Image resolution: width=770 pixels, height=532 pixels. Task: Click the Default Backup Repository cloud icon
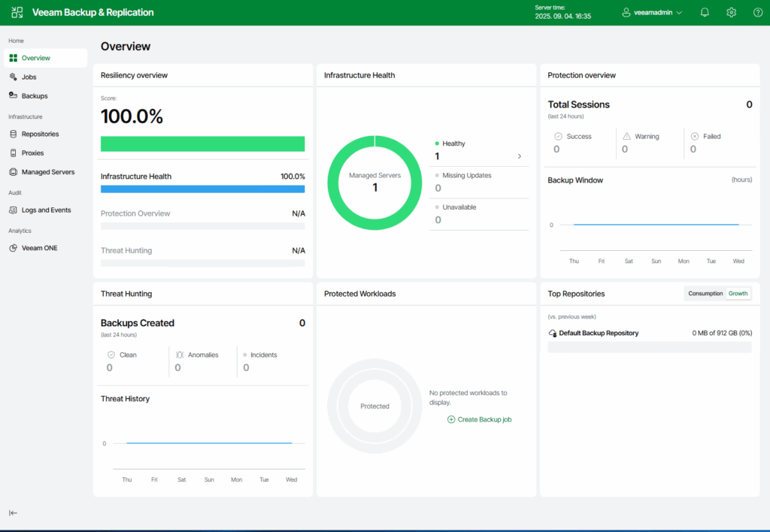pyautogui.click(x=553, y=333)
